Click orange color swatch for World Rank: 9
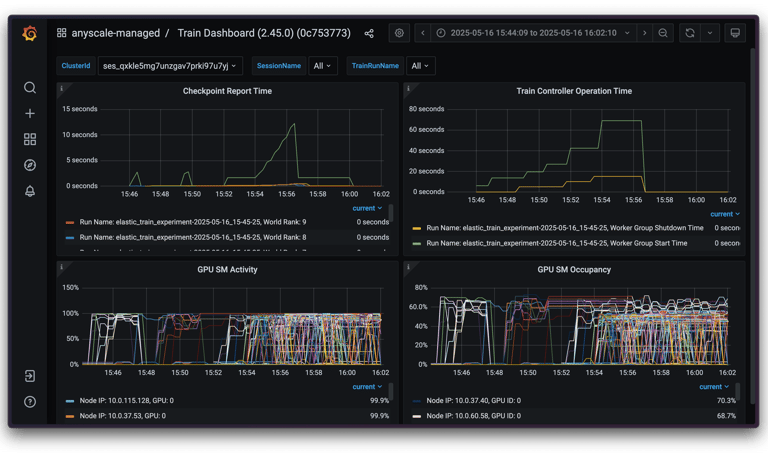Image resolution: width=768 pixels, height=457 pixels. 70,222
